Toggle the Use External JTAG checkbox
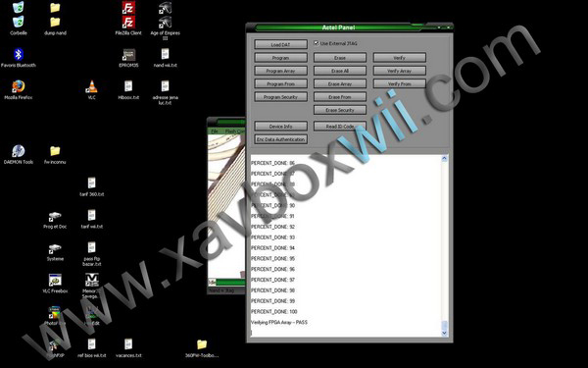 click(317, 43)
